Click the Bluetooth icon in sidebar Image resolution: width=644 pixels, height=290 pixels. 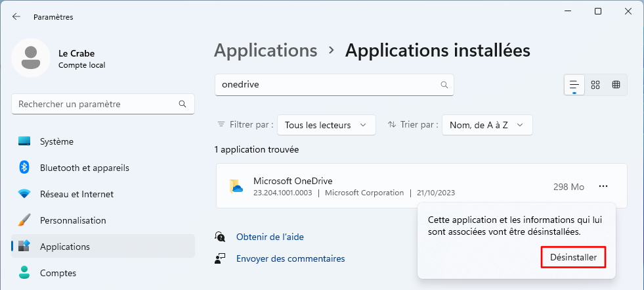(x=24, y=167)
